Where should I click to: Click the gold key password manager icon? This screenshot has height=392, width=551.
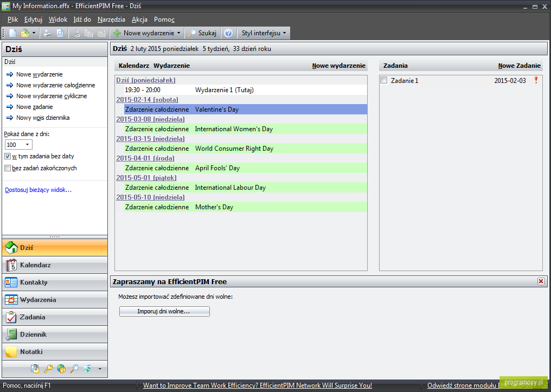48,369
